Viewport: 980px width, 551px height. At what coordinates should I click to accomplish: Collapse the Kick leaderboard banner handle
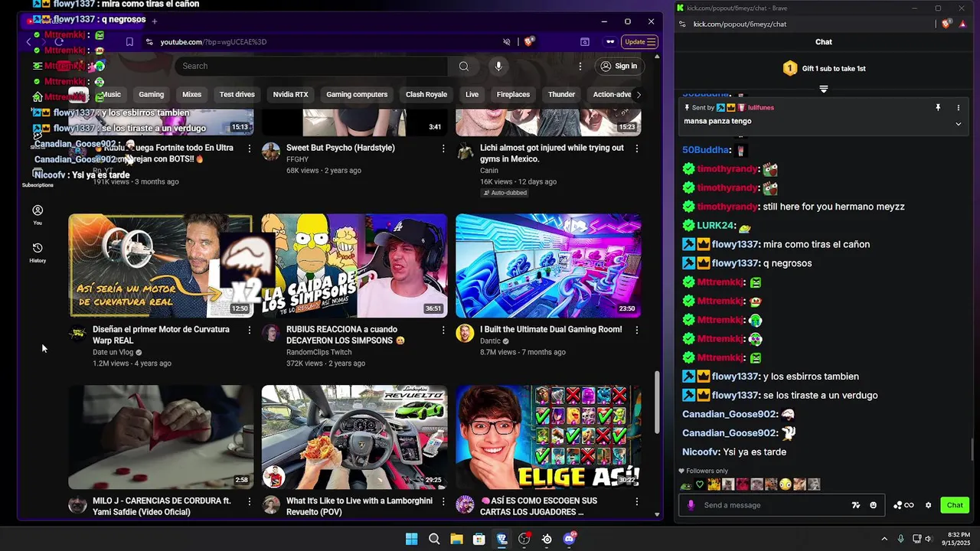click(824, 89)
